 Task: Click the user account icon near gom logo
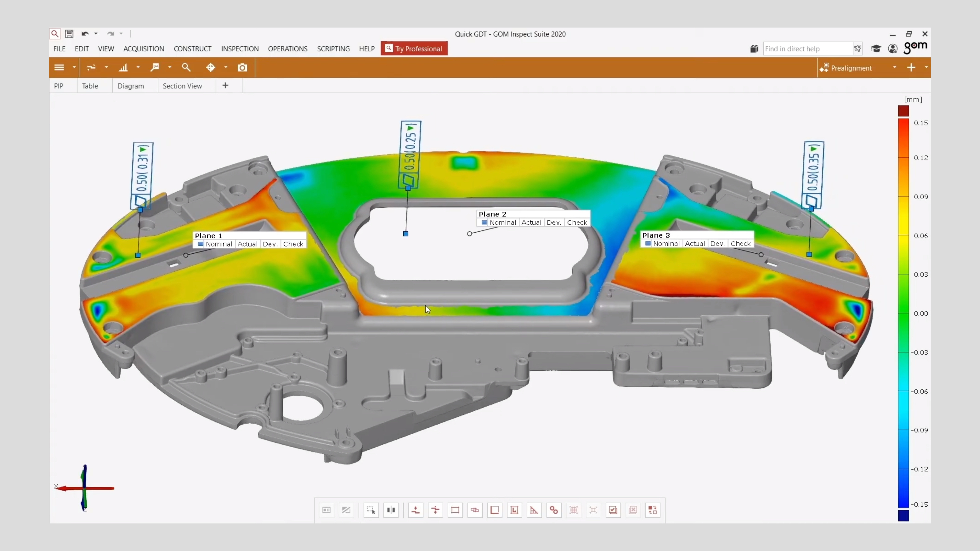[x=893, y=48]
